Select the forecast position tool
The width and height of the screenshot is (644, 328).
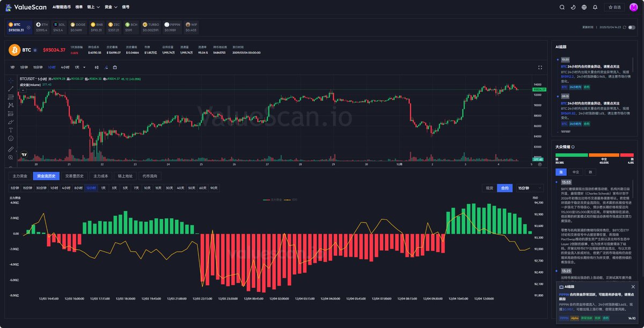click(11, 114)
